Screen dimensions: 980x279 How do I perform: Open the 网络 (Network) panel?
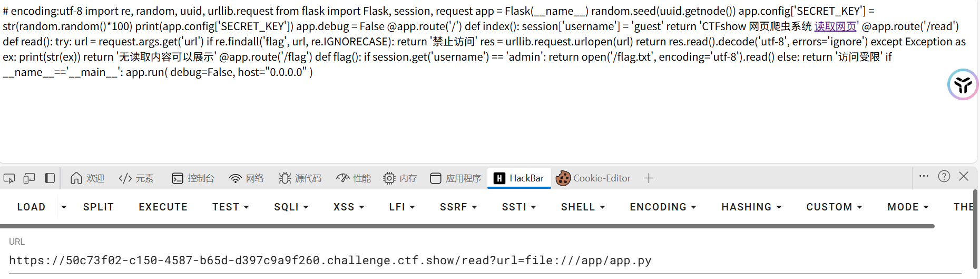coord(247,178)
